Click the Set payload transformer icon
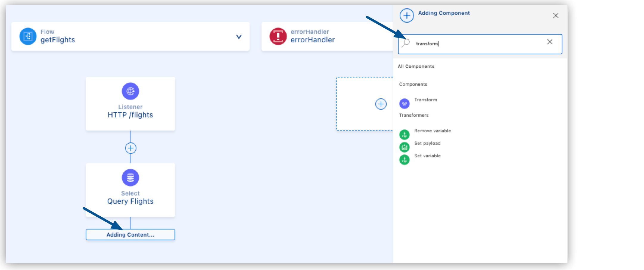Image resolution: width=644 pixels, height=270 pixels. pos(404,147)
